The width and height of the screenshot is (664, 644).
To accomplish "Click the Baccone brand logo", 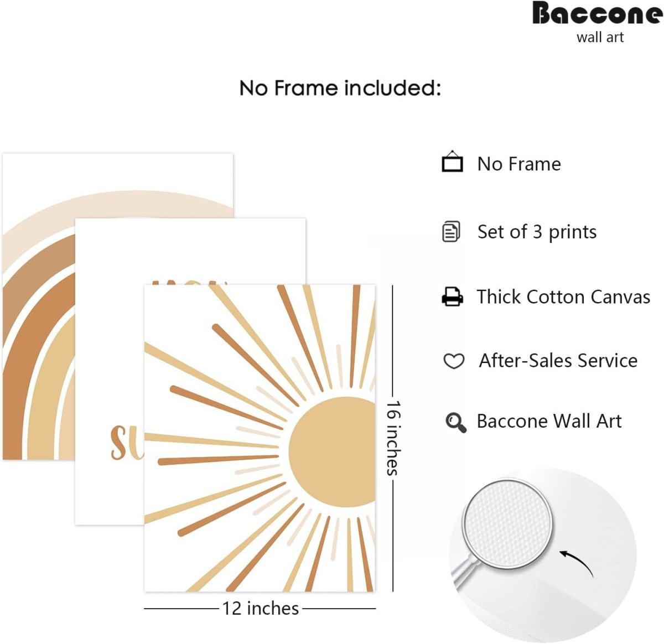I will click(x=597, y=14).
